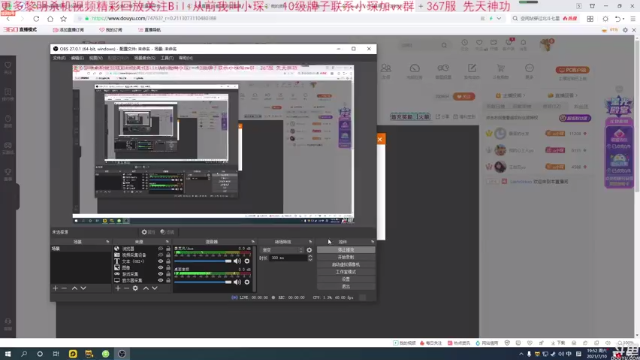Open browser hamburger menu icon

pos(633,19)
